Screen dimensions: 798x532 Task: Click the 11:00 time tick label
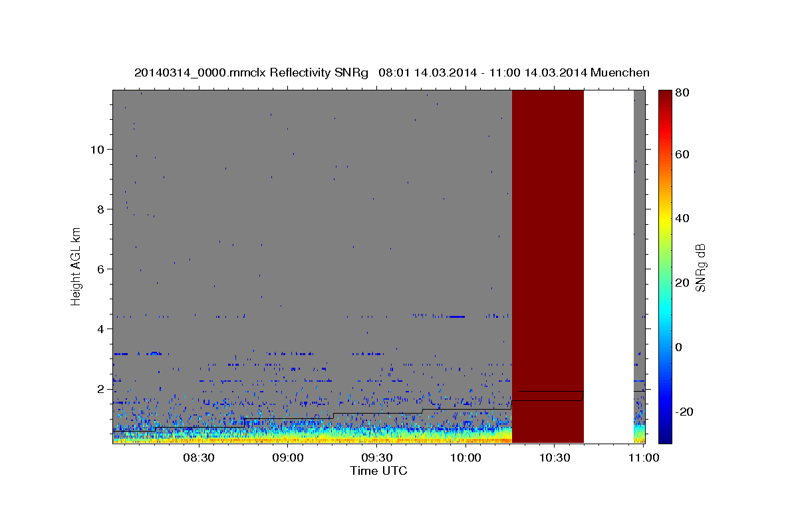pyautogui.click(x=644, y=458)
